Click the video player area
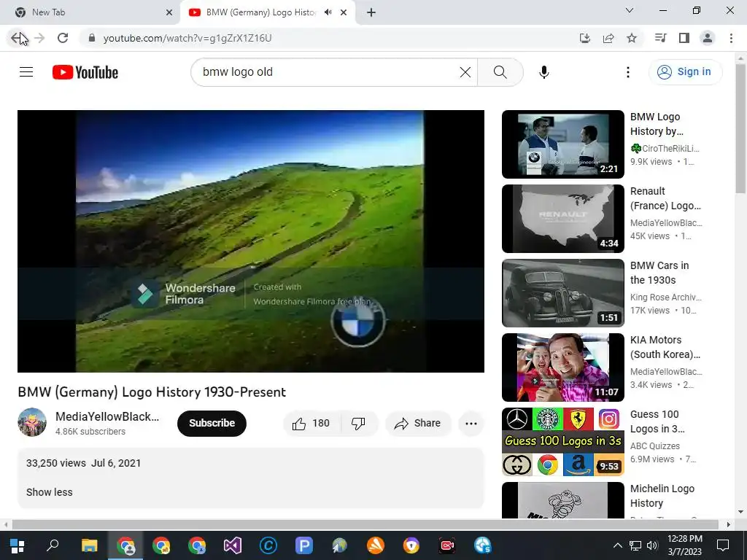Screen dimensions: 747x560 click(x=251, y=241)
